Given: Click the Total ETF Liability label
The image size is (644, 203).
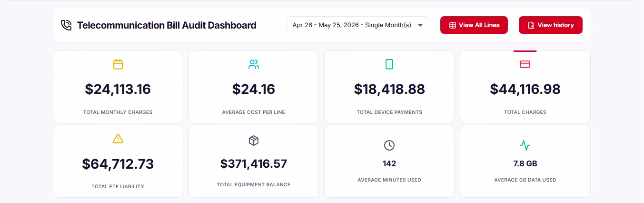Looking at the screenshot, I should [x=118, y=187].
